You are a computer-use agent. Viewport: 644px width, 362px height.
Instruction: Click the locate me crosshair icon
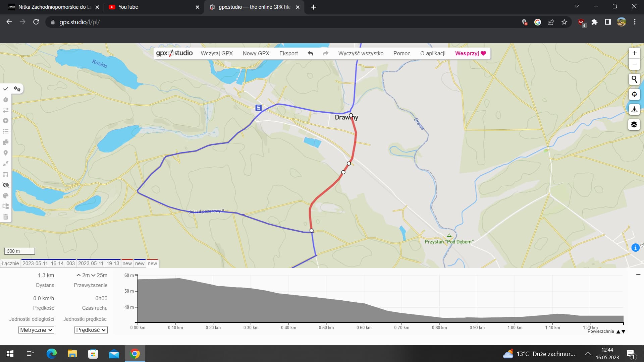634,95
